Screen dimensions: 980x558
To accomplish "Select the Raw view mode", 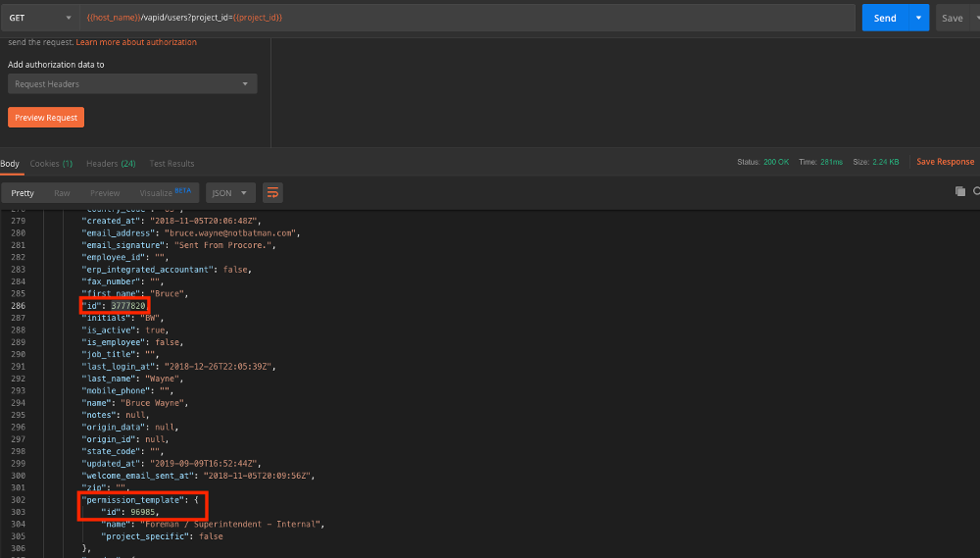I will [62, 192].
